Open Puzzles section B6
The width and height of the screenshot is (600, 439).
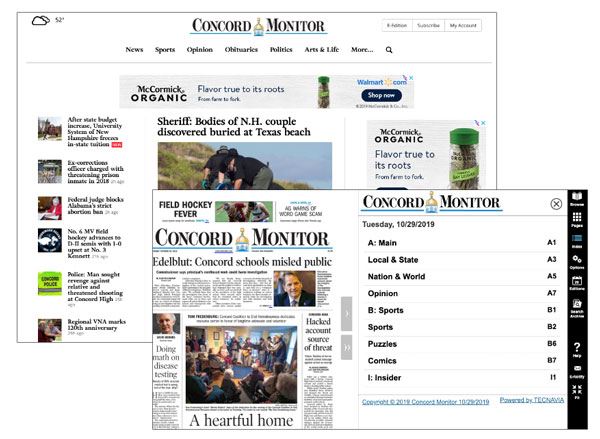pos(462,344)
